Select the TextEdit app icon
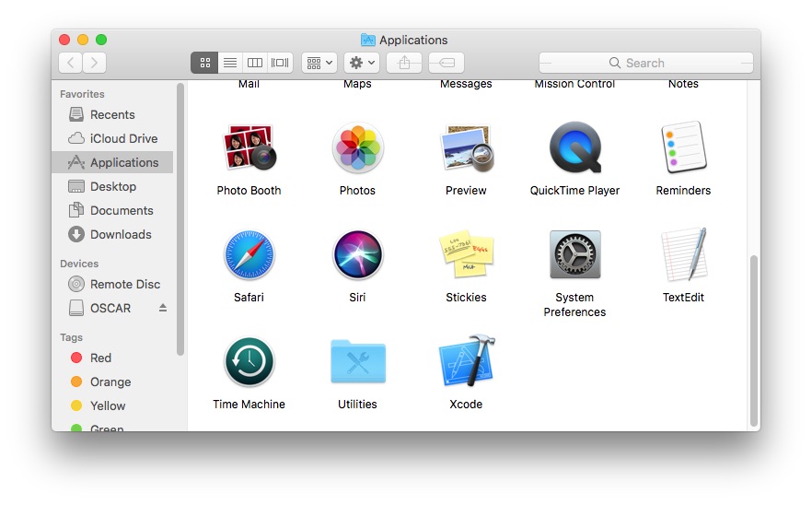This screenshot has height=505, width=812. click(x=683, y=254)
